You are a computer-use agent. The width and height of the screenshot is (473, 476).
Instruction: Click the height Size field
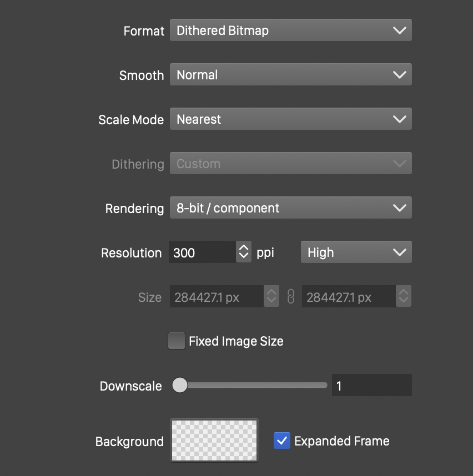[348, 297]
